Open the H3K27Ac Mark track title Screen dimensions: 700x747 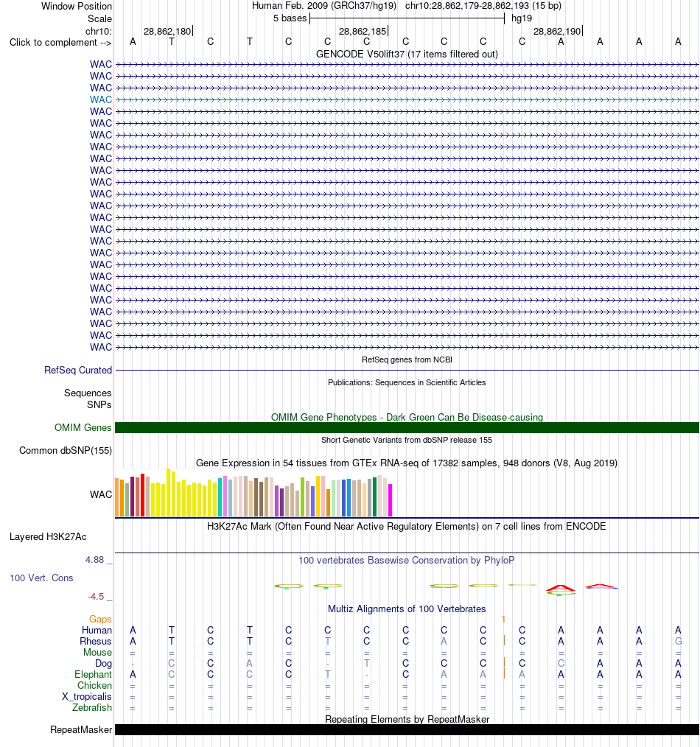point(407,527)
